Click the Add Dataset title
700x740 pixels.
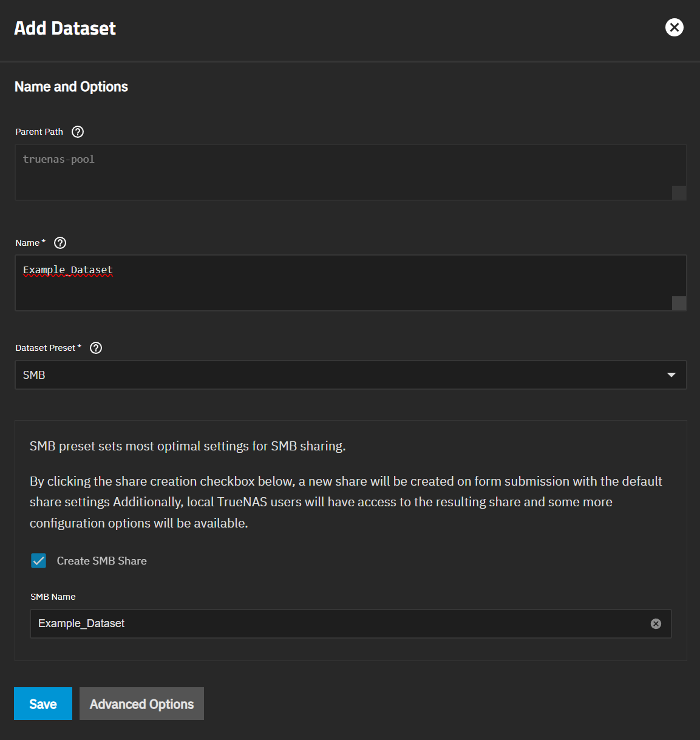click(x=65, y=28)
